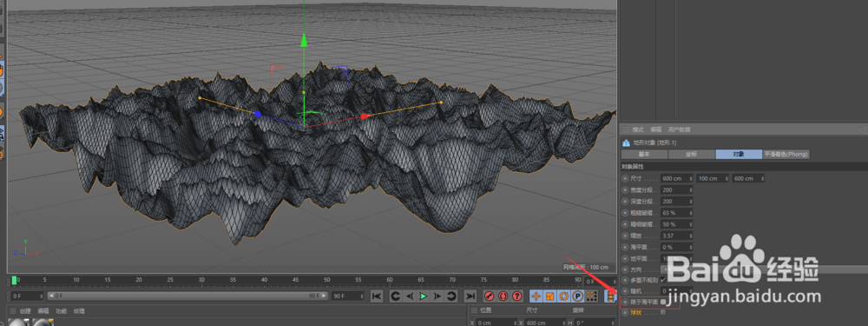The width and height of the screenshot is (868, 326).
Task: Toggle Parameter (P) keyframe recording icon
Action: pyautogui.click(x=577, y=296)
